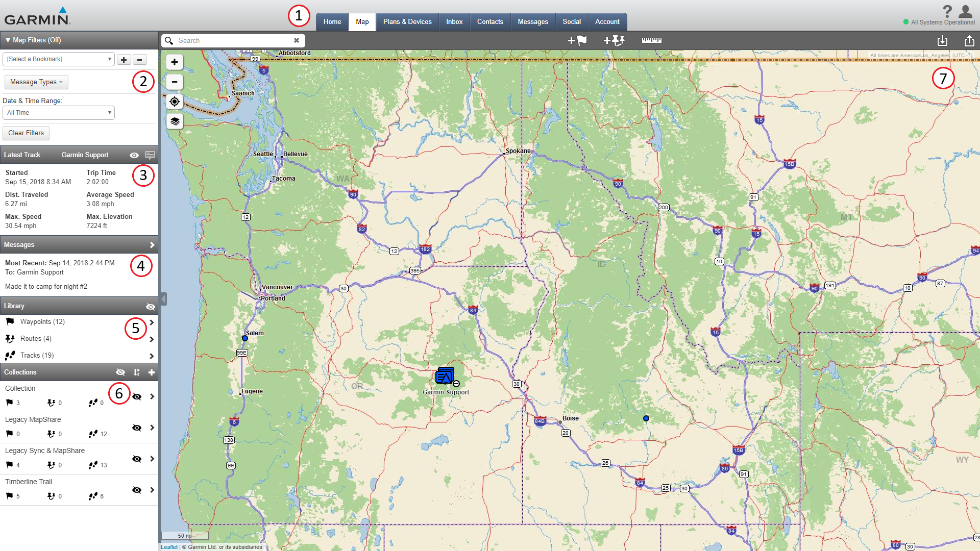Expand the Tracks (19) list
Viewport: 980px width, 551px height.
pyautogui.click(x=152, y=356)
